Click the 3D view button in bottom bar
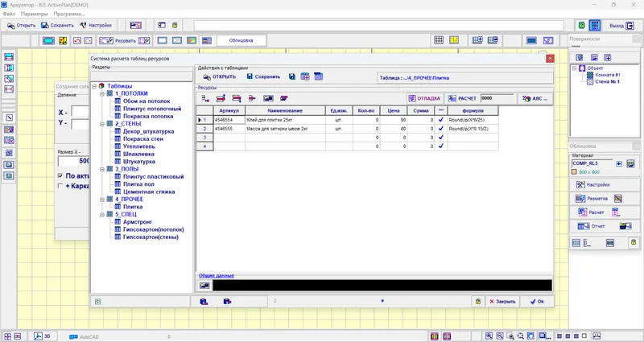Screen dimensions: 644x342 pos(43,336)
